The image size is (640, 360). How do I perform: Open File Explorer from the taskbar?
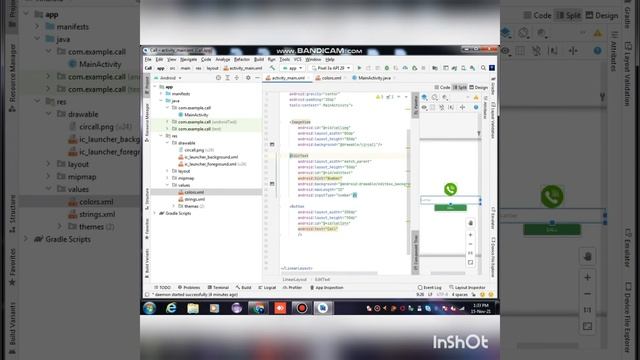point(193,308)
